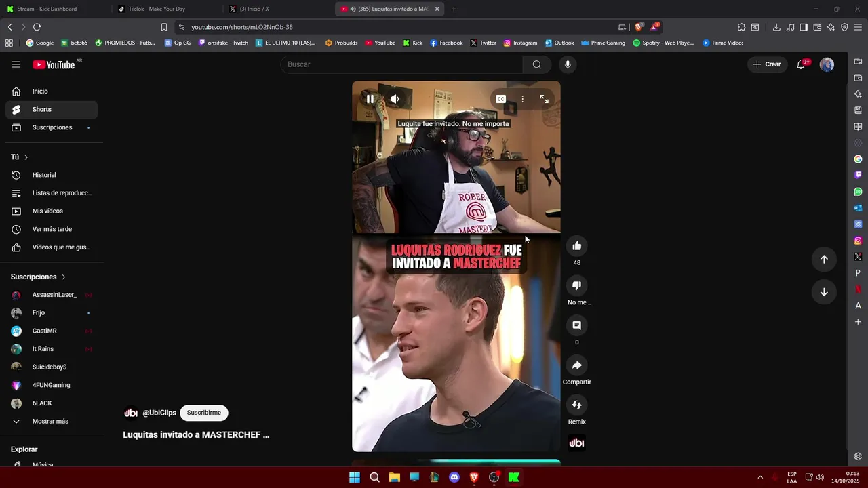
Task: Click the YouTube logo
Action: click(54, 64)
